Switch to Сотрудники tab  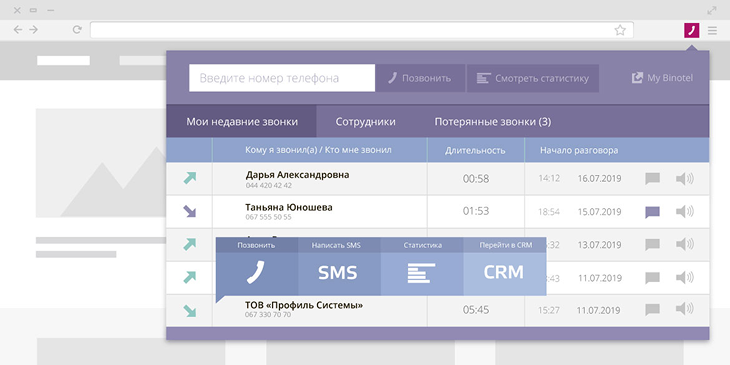click(365, 122)
